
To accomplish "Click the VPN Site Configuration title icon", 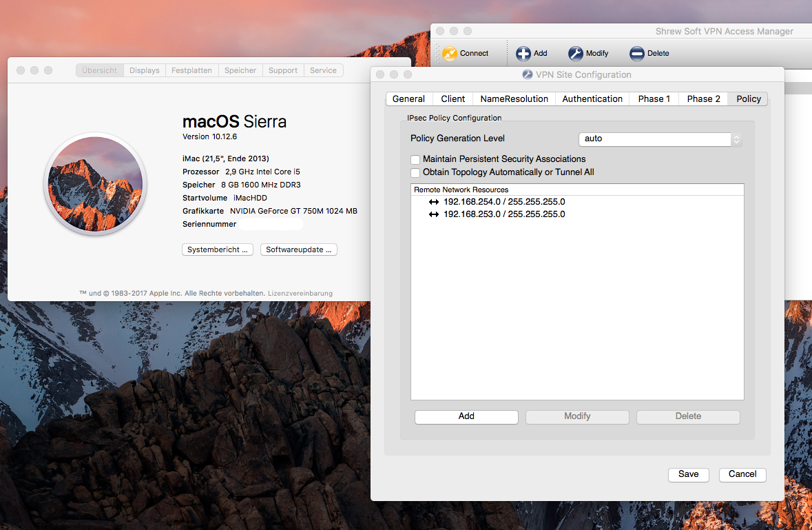I will pyautogui.click(x=527, y=74).
